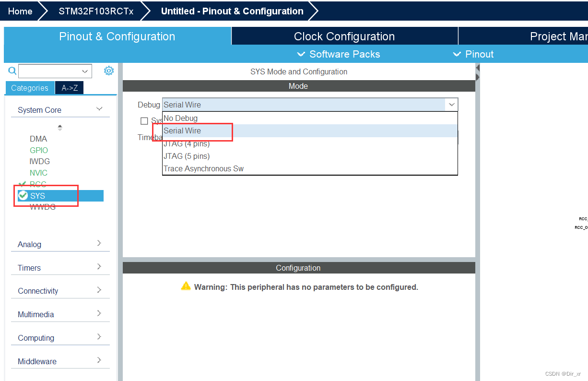Viewport: 588px width, 381px height.
Task: Click the small sort arrows above DMA
Action: (60, 128)
